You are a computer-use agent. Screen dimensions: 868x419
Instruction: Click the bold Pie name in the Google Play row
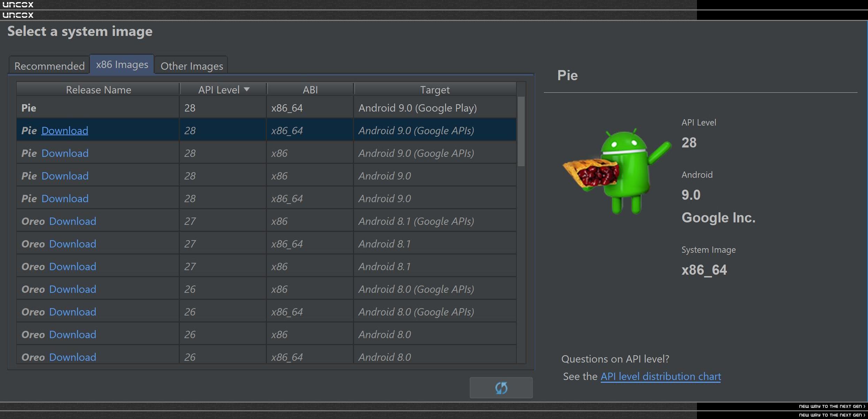point(29,108)
